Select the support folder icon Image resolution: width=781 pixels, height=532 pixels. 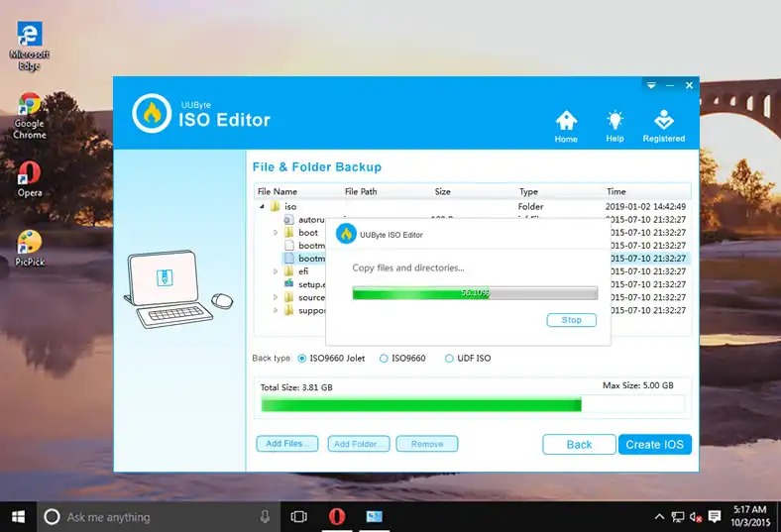288,310
